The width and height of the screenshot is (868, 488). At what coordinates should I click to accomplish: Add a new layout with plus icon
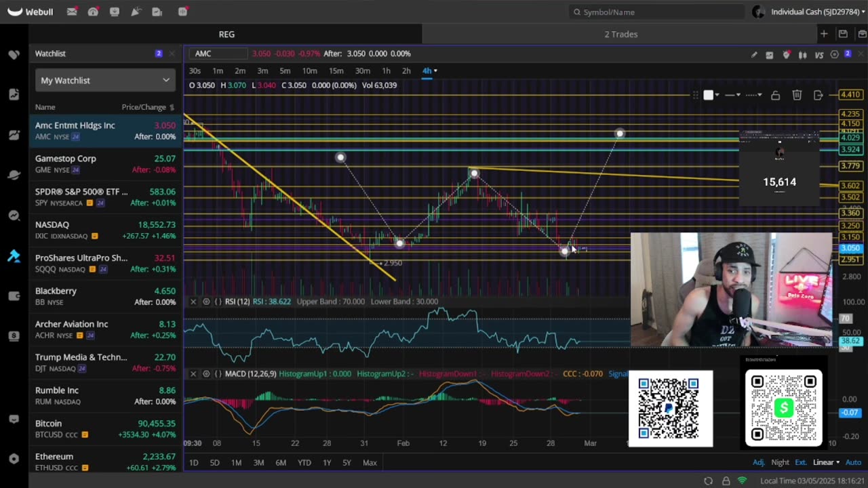[x=824, y=34]
